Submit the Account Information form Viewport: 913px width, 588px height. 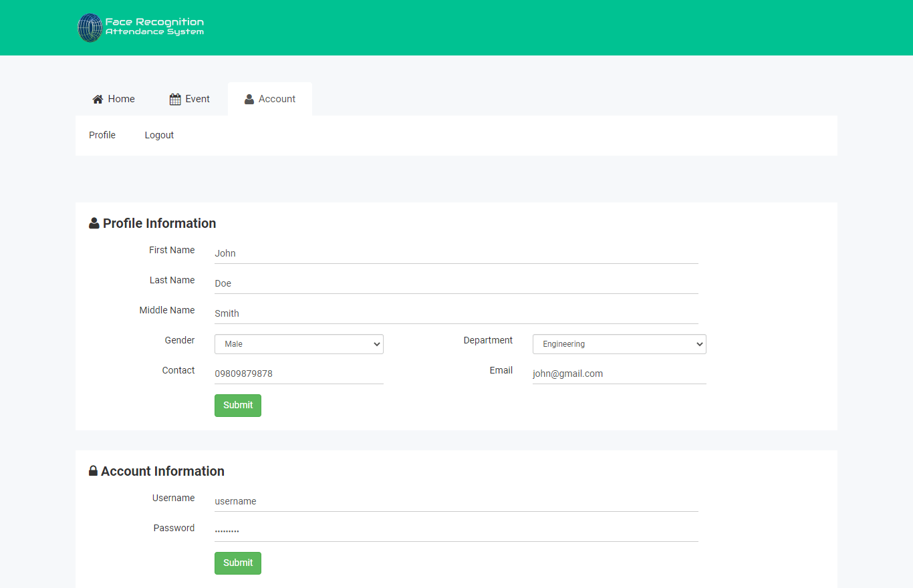[x=238, y=563]
